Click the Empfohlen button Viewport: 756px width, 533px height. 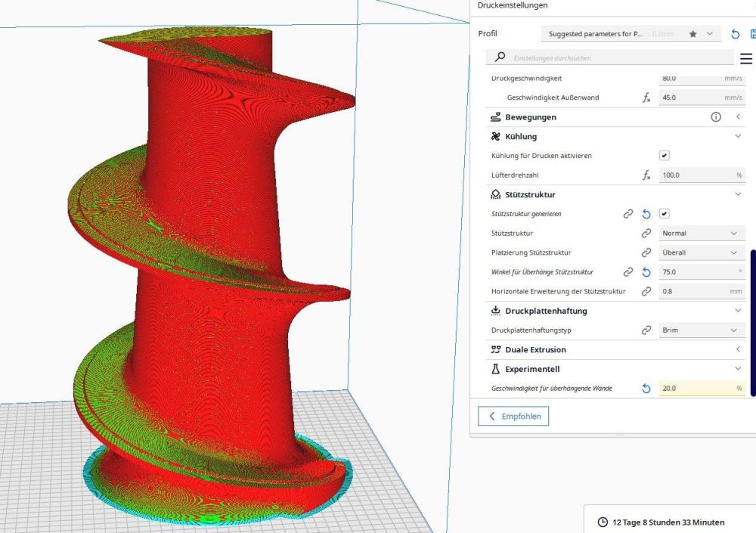513,417
